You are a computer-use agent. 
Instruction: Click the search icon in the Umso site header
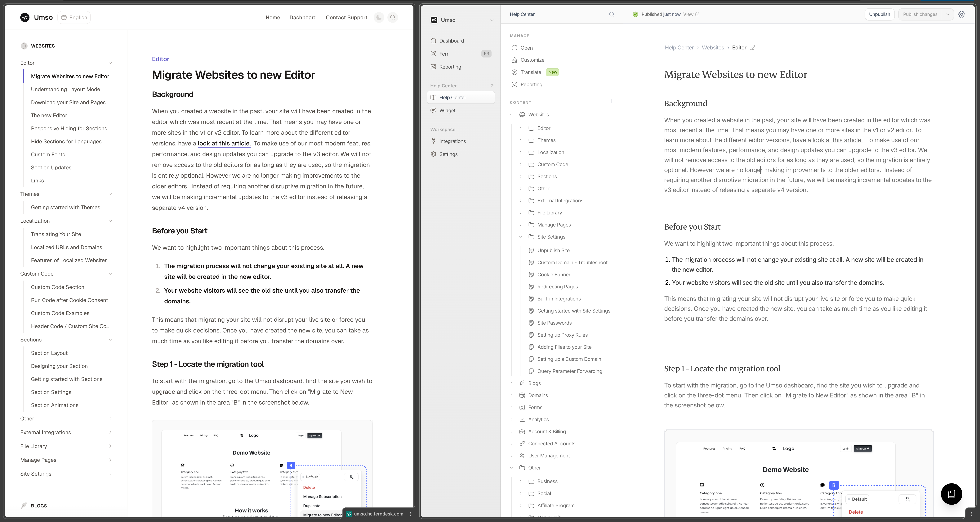point(393,17)
